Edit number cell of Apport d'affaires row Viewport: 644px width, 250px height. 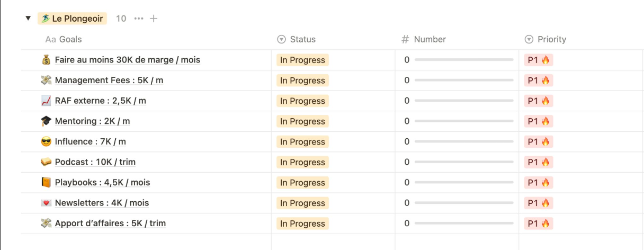coord(457,224)
